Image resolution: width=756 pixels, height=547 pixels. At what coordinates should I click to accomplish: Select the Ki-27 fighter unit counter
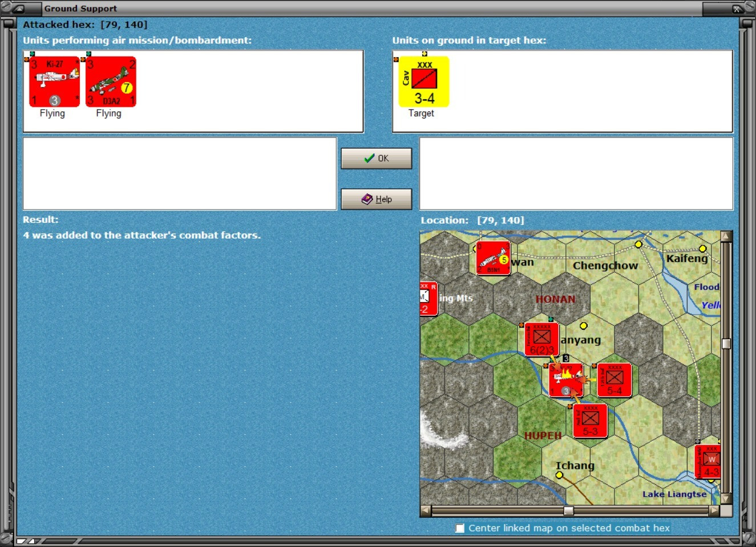pos(54,82)
